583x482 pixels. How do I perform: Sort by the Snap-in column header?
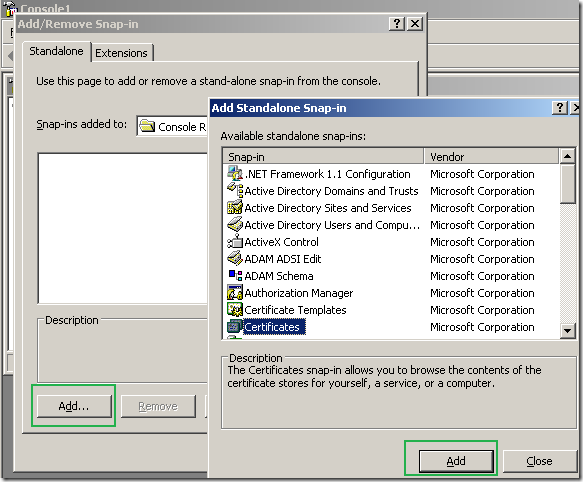coord(323,157)
